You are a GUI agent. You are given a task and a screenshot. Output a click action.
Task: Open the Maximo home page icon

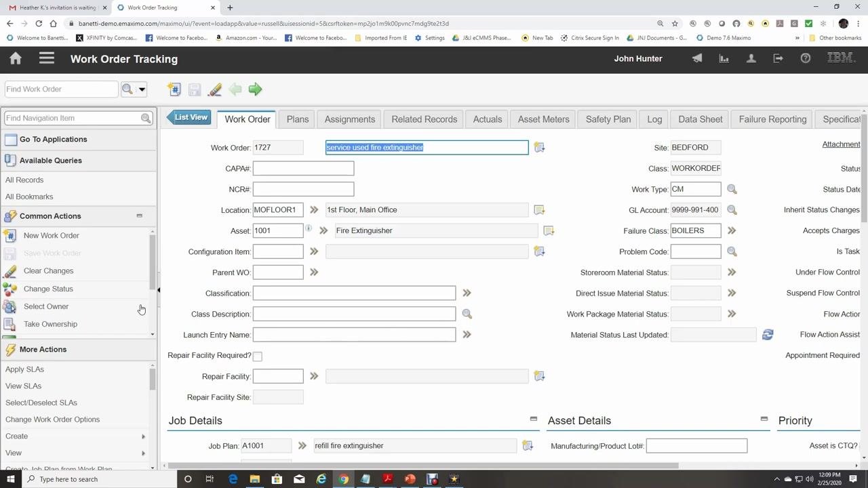pos(16,58)
